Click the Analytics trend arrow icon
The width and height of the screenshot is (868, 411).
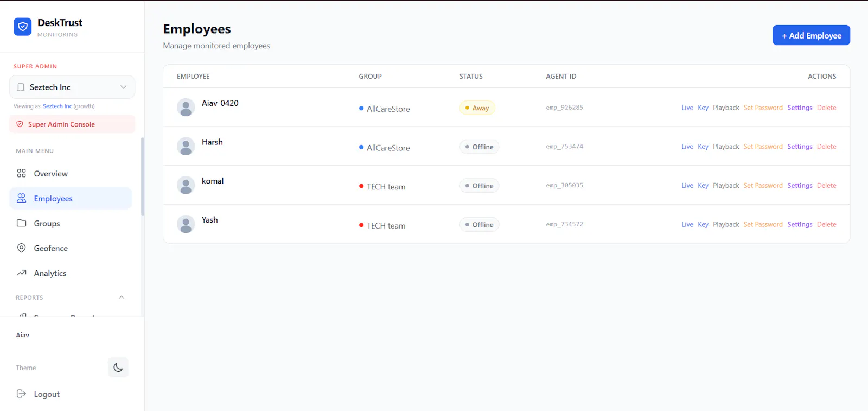click(x=22, y=273)
